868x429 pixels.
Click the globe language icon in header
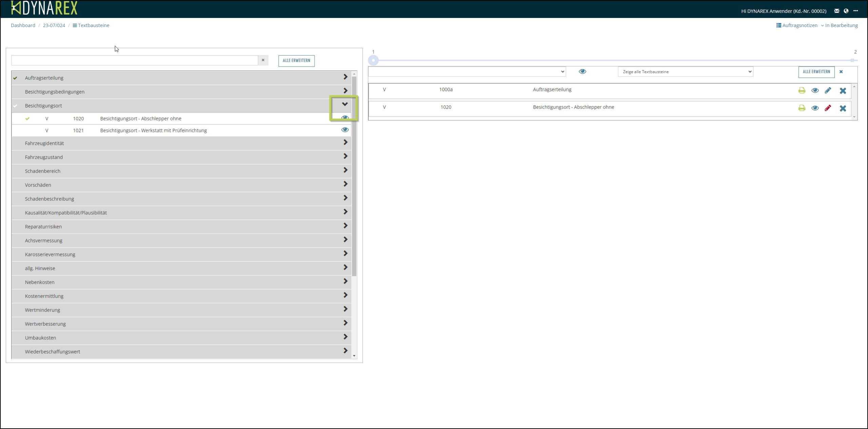pos(846,11)
